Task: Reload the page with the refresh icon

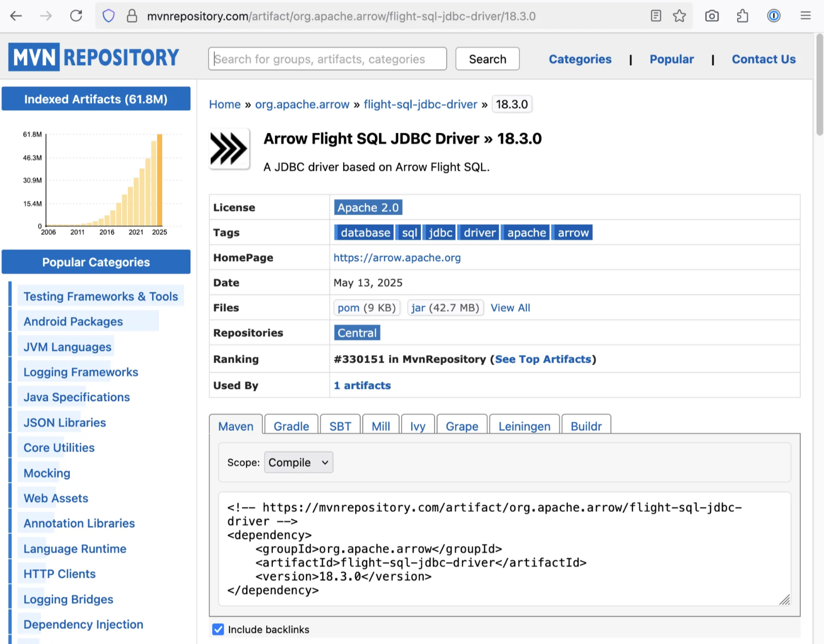Action: tap(76, 16)
